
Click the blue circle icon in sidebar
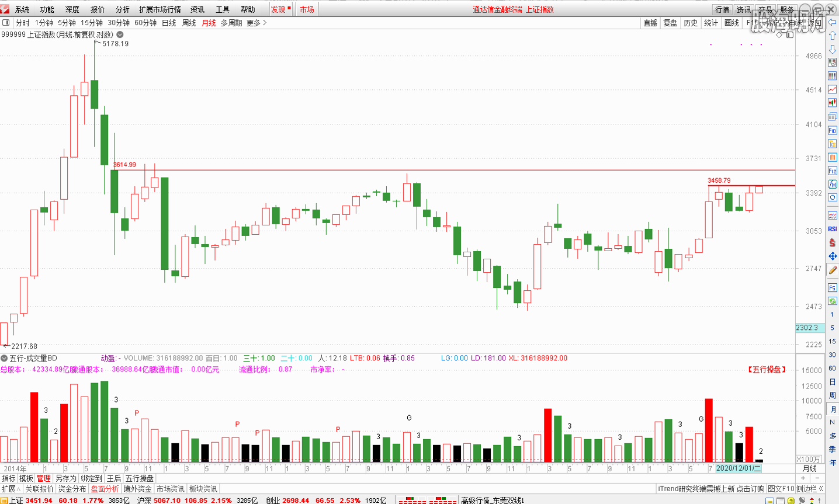coord(833,197)
